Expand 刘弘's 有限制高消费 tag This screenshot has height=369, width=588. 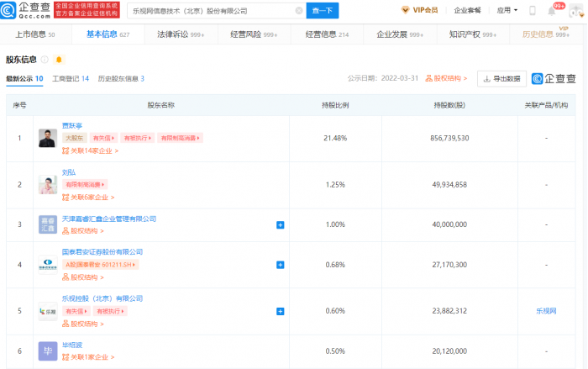(85, 185)
